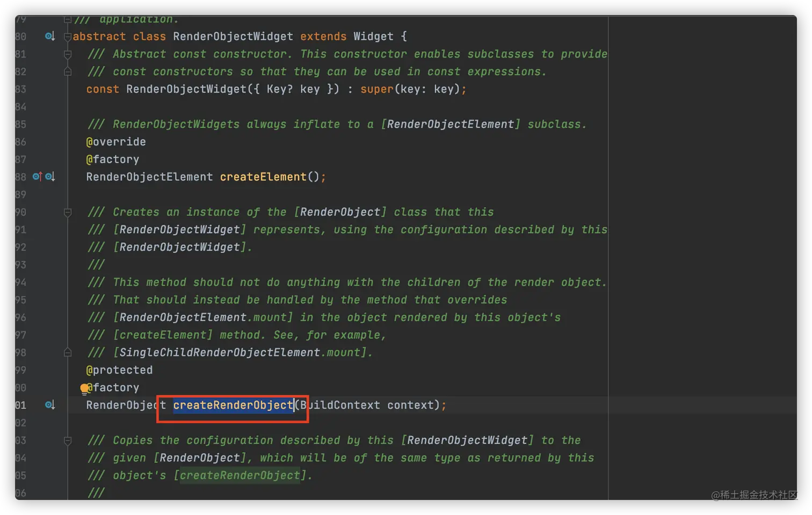The height and width of the screenshot is (515, 812).
Task: Click the @factory annotation above createElement
Action: (113, 159)
